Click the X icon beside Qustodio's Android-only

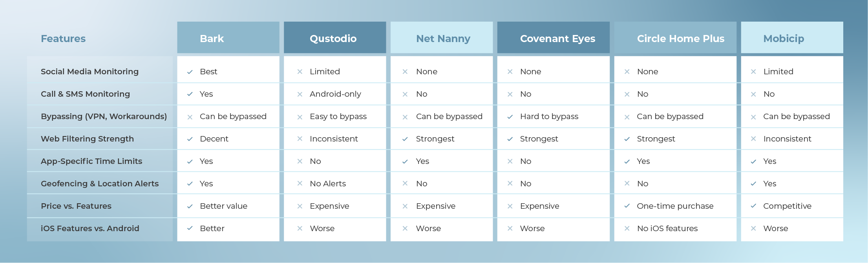click(300, 94)
